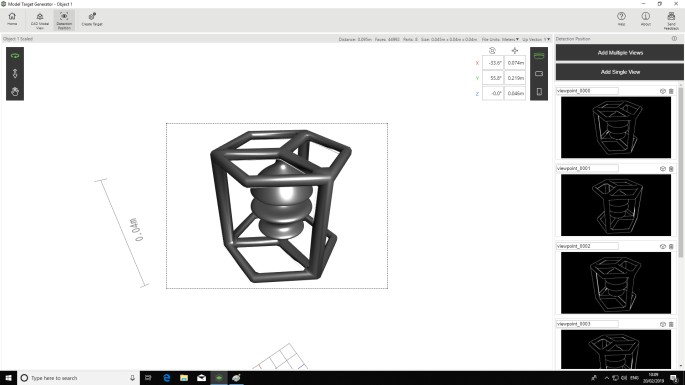Choose the headset device view mode
Screen dimensions: 685x385
click(539, 55)
